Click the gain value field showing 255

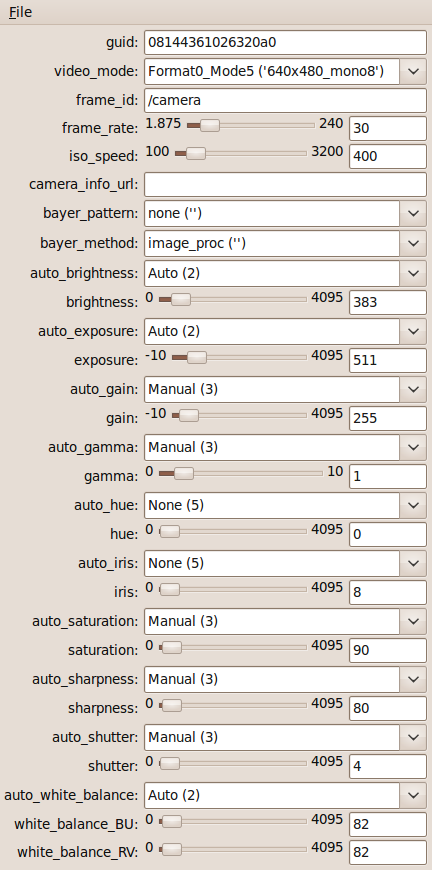[388, 418]
